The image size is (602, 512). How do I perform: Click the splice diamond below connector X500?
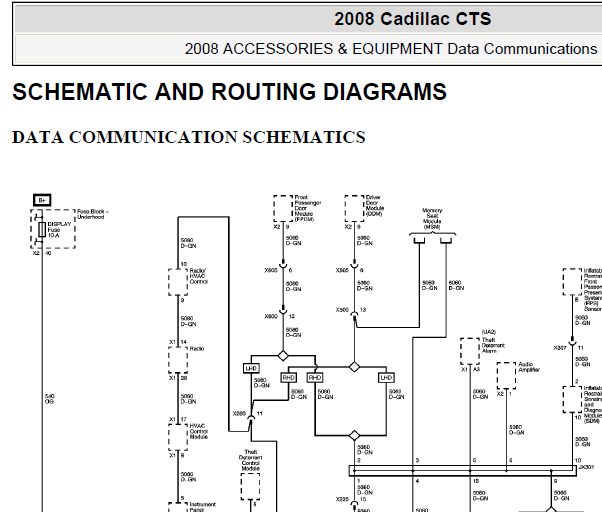point(354,367)
